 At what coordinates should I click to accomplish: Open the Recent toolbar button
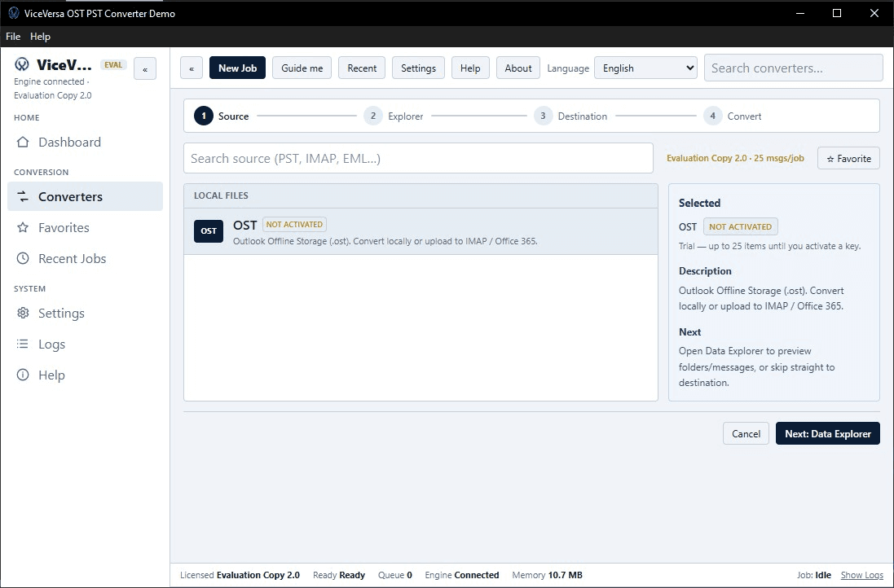[362, 68]
